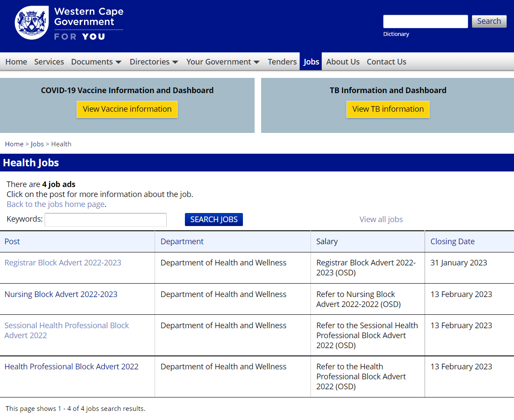514x420 pixels.
Task: Click the Western Cape Government coat of arms logo
Action: pos(32,23)
